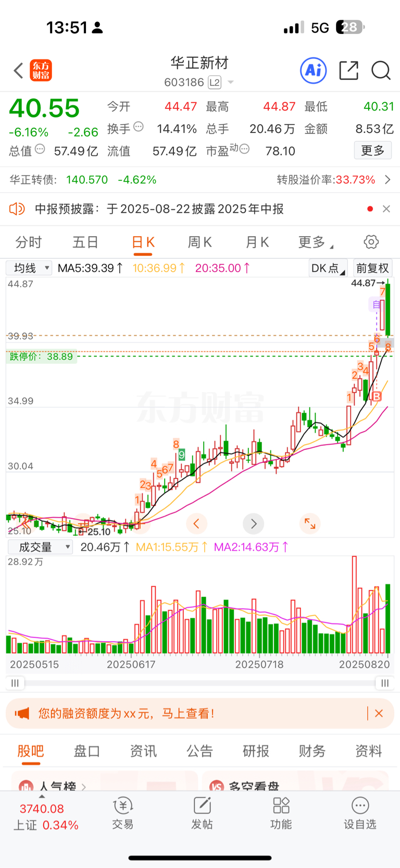
Task: Open the 资讯 tab
Action: coord(143,751)
